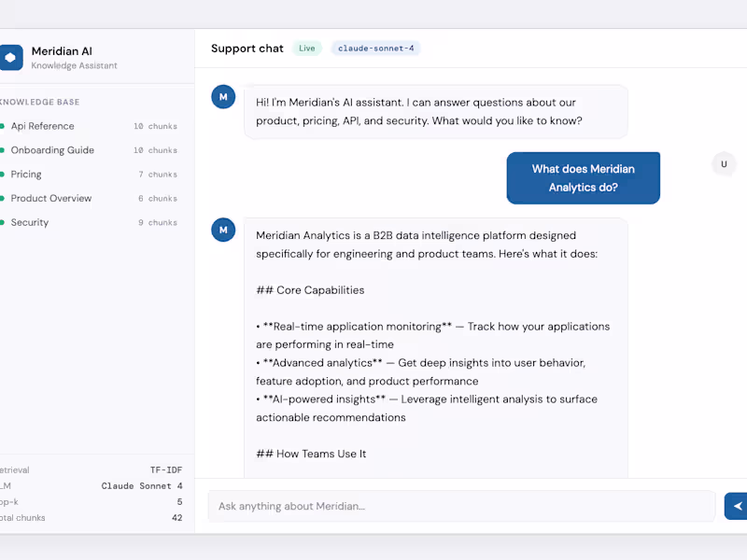Select the Pricing knowledge base entry
The width and height of the screenshot is (747, 560).
[x=25, y=174]
